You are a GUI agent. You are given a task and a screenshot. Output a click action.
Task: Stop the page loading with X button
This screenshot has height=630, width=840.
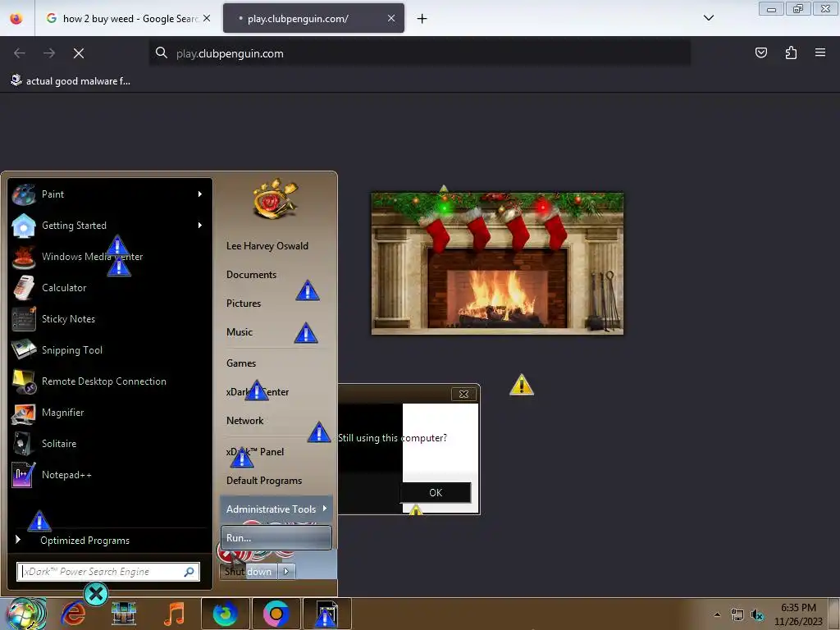pyautogui.click(x=79, y=53)
